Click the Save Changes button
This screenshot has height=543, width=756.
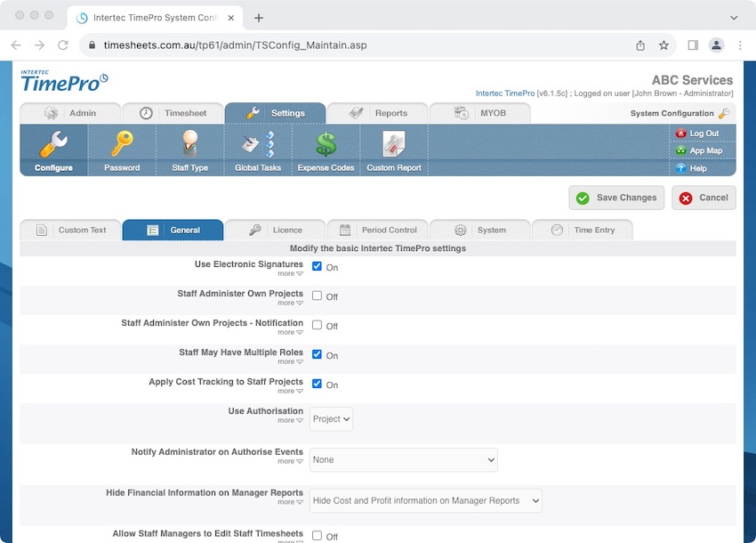616,198
